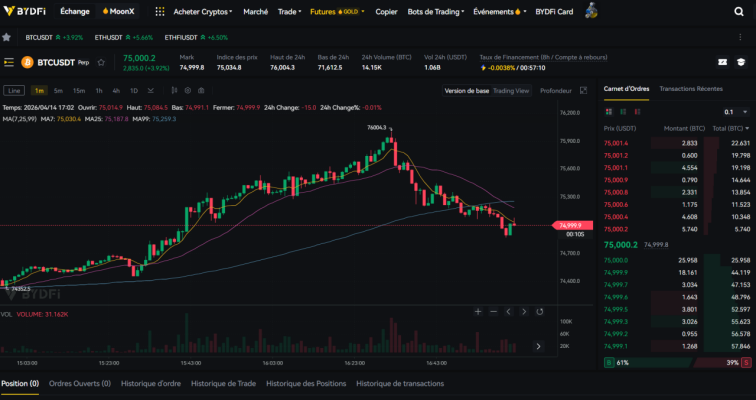Open the order book 0.1 precision dropdown

733,112
